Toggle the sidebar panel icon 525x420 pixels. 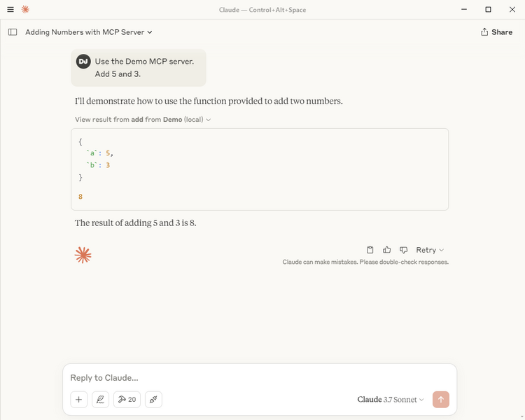tap(13, 32)
